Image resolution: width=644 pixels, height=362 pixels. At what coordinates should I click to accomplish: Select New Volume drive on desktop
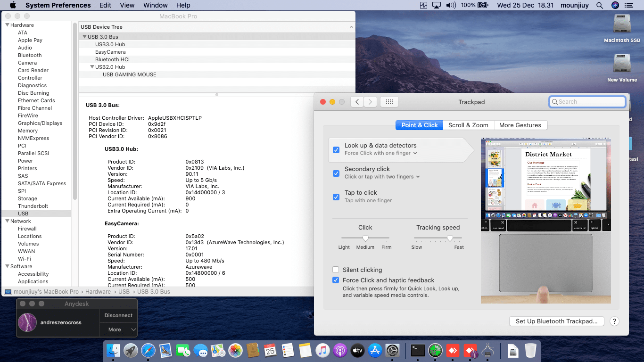tap(622, 67)
